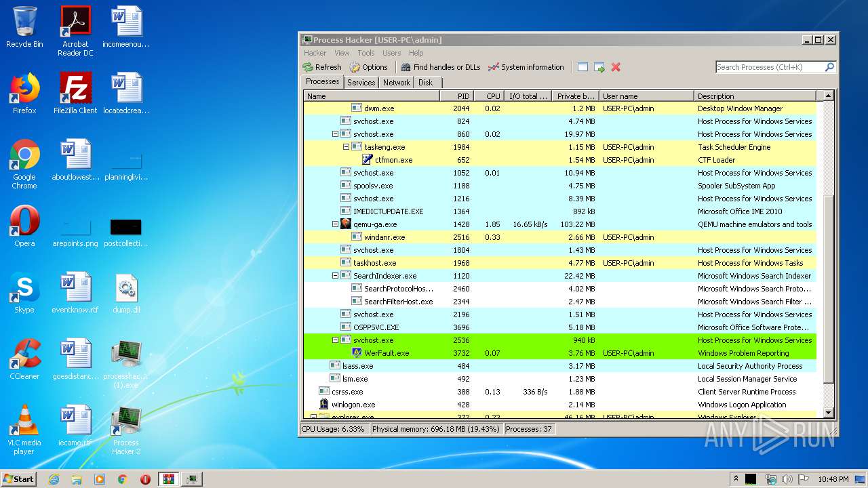Click the Internet Explorer taskbar icon

click(x=54, y=479)
